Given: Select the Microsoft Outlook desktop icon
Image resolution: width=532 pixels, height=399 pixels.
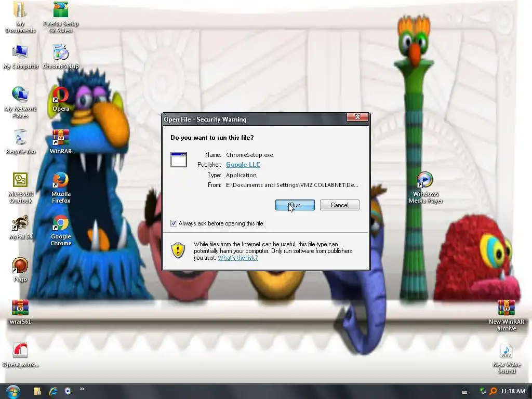Looking at the screenshot, I should pos(20,188).
